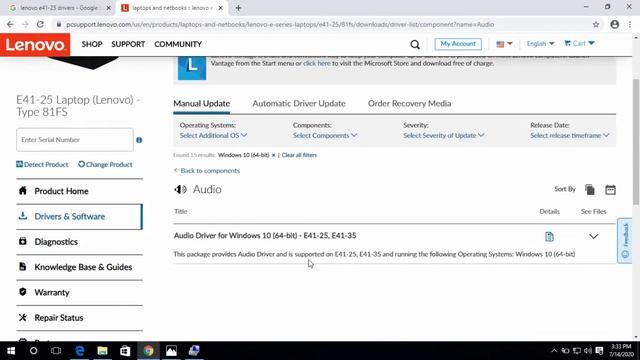Open Microsoft Store from the taskbar
640x360 pixels.
point(125,351)
